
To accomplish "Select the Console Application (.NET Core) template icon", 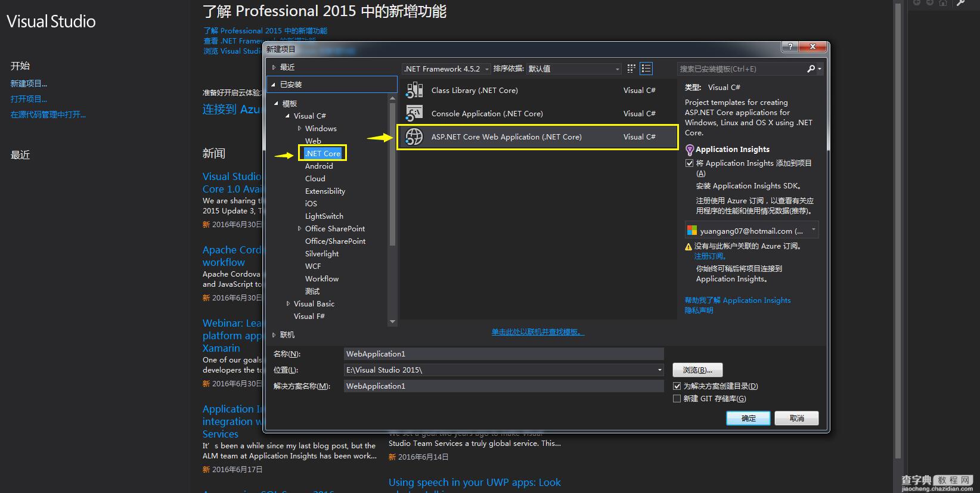I will pyautogui.click(x=414, y=113).
